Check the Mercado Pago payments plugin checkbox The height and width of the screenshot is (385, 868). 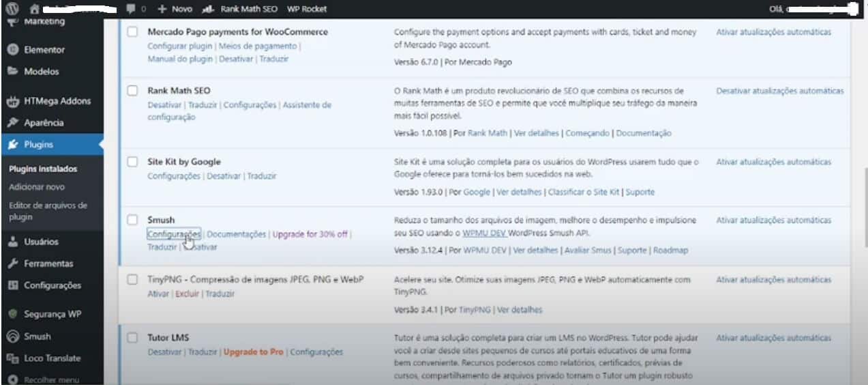pyautogui.click(x=133, y=32)
